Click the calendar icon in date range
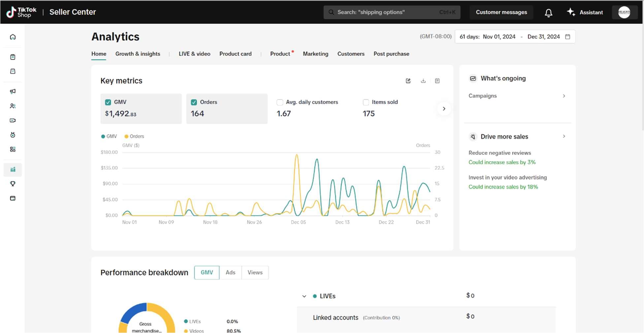Viewport: 644px width, 333px height. tap(567, 37)
